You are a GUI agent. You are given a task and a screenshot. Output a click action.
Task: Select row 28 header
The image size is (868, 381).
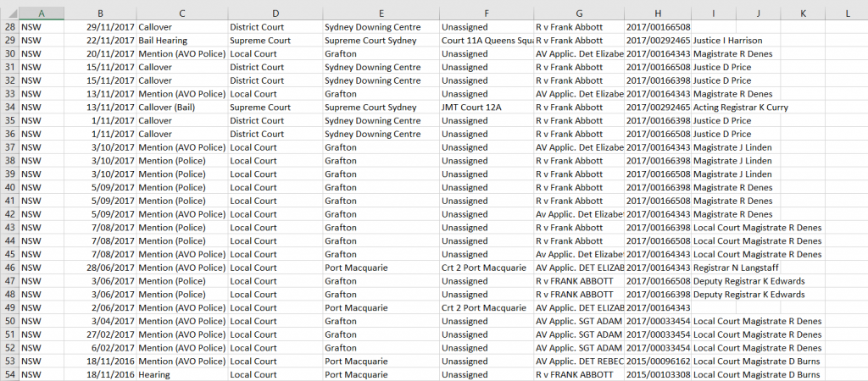(8, 27)
